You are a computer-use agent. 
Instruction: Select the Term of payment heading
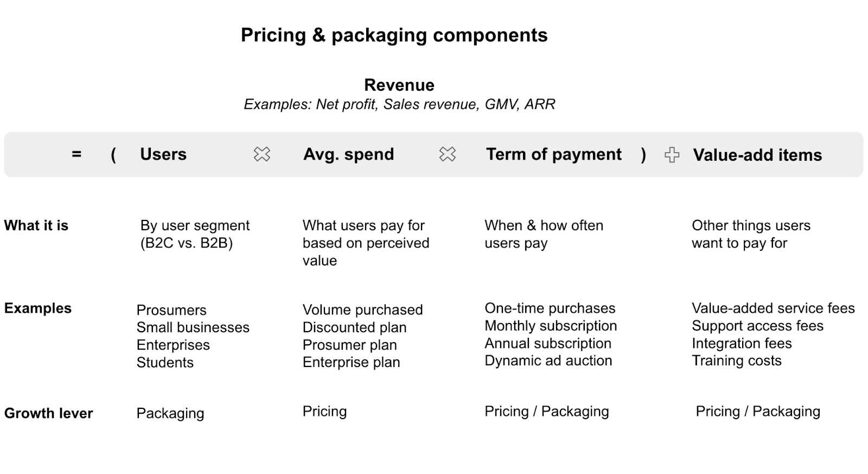(x=554, y=154)
